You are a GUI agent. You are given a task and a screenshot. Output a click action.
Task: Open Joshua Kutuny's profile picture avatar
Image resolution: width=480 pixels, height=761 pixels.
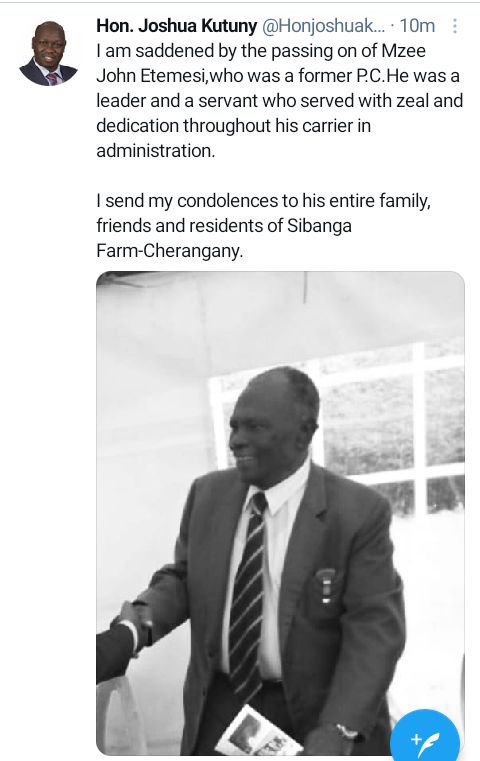(49, 53)
